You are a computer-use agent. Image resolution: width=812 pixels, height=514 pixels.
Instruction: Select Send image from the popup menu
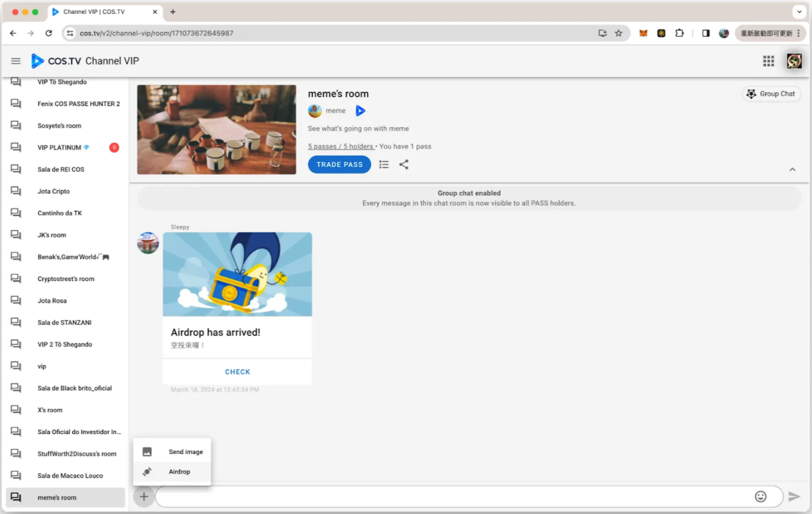(x=172, y=452)
